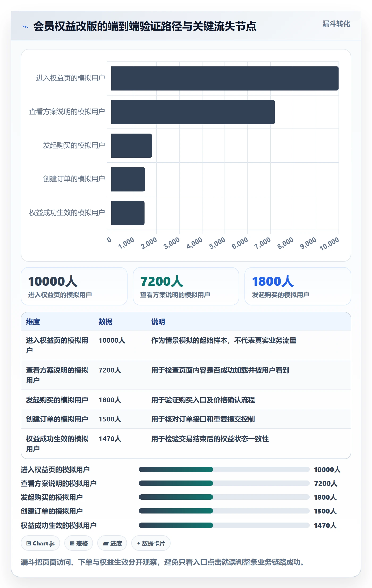Image resolution: width=372 pixels, height=588 pixels.
Task: Click the 数据卡片 tag chip
Action: pyautogui.click(x=151, y=543)
